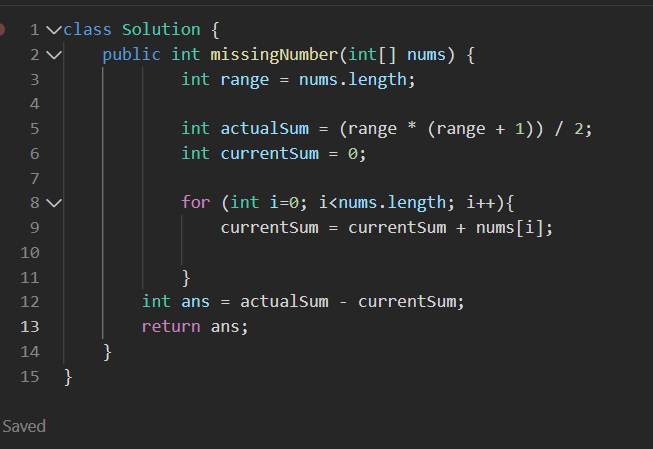Click the closing brace on line 11

pyautogui.click(x=186, y=278)
